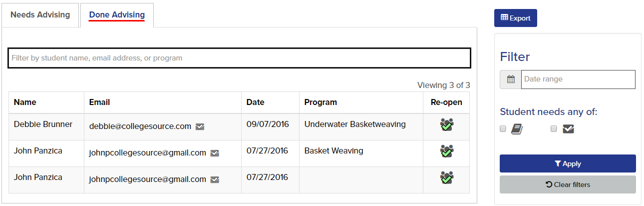The width and height of the screenshot is (644, 206).
Task: Enable the book needs filter checkbox
Action: point(503,129)
